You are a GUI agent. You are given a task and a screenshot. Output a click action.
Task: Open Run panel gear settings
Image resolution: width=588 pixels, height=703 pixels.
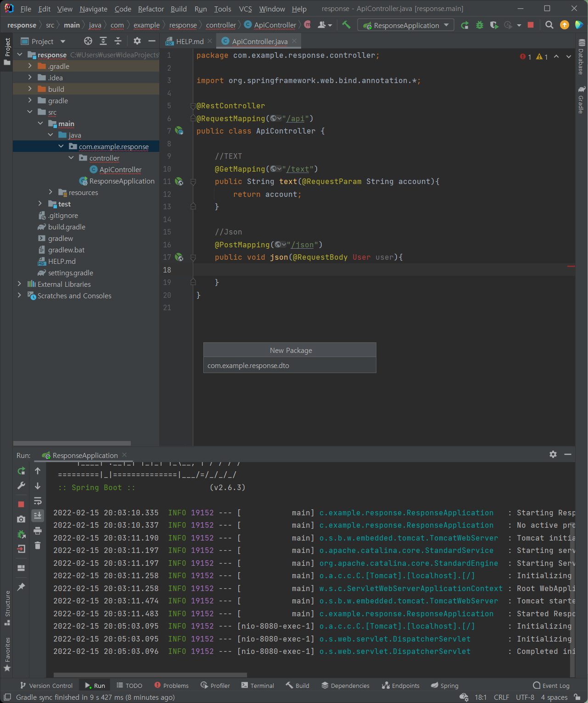tap(553, 454)
